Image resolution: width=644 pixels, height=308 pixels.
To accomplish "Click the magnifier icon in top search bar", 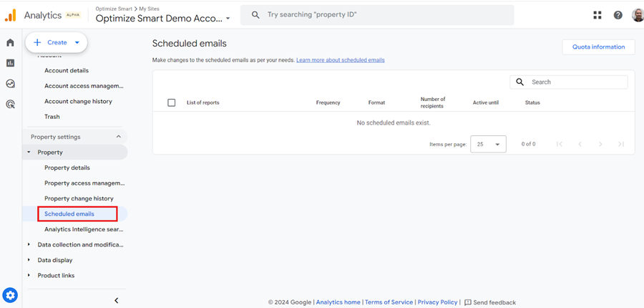I will click(255, 15).
